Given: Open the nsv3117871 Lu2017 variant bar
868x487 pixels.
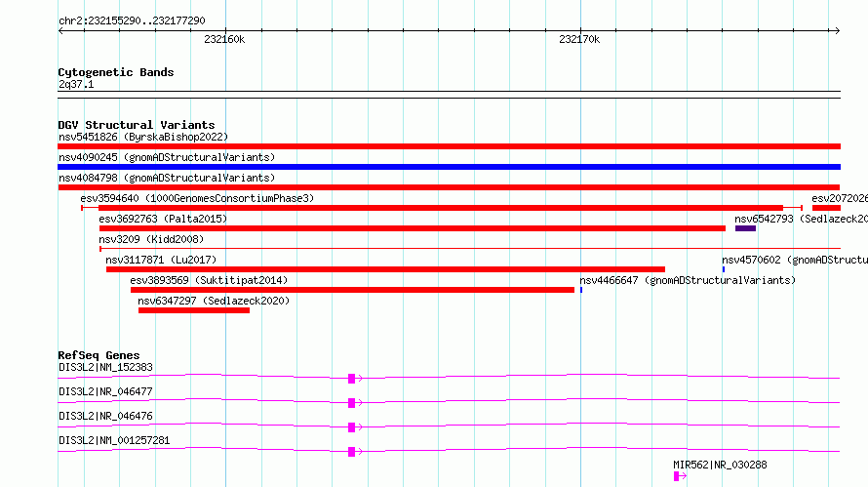Looking at the screenshot, I should coord(385,269).
